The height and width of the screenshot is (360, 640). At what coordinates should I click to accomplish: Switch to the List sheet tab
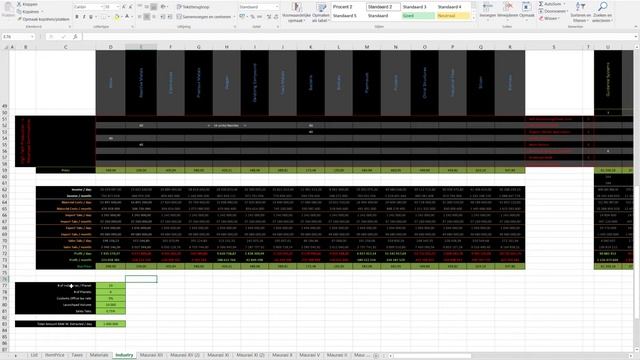[34, 356]
